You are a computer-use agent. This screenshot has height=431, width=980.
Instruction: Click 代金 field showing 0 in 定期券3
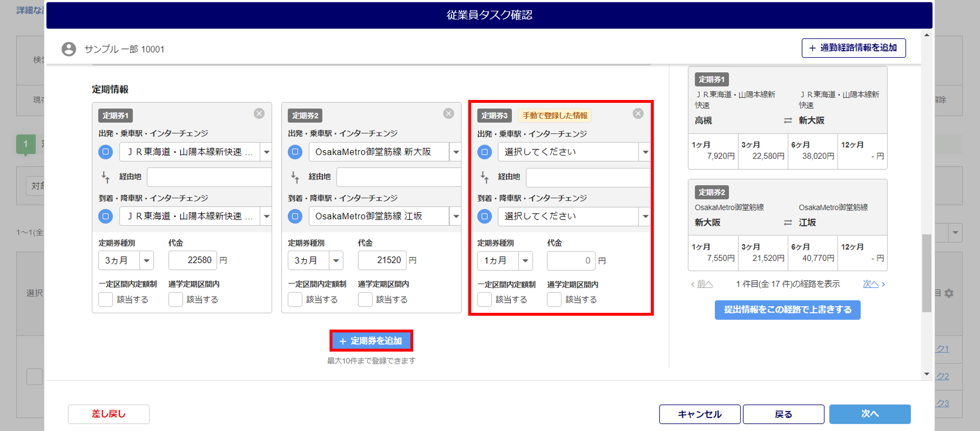(x=572, y=261)
